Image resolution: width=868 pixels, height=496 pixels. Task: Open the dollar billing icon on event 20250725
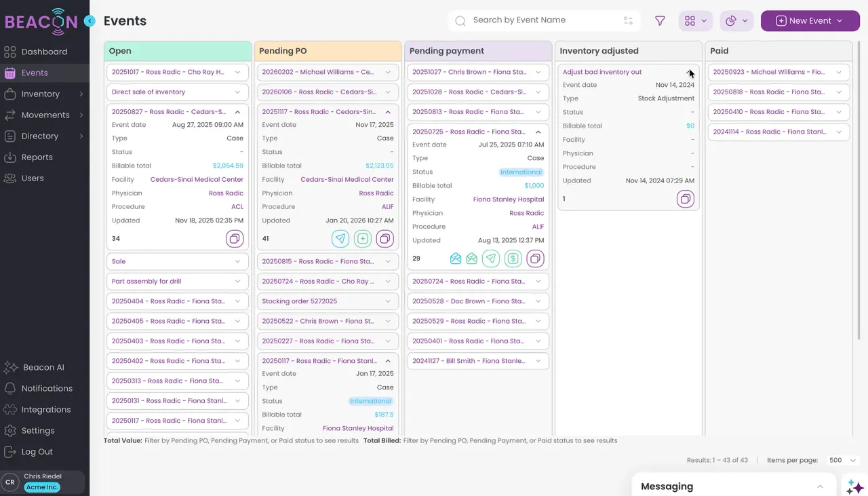tap(513, 259)
